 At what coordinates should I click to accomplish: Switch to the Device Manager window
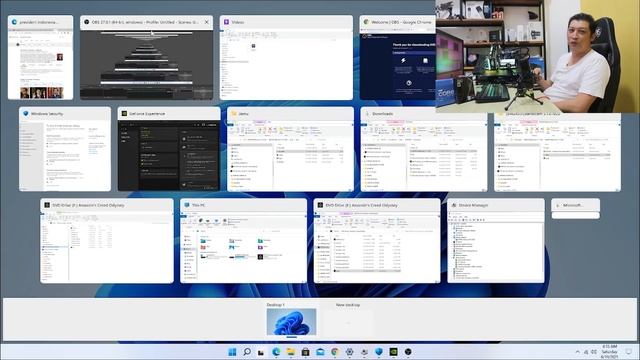496,241
